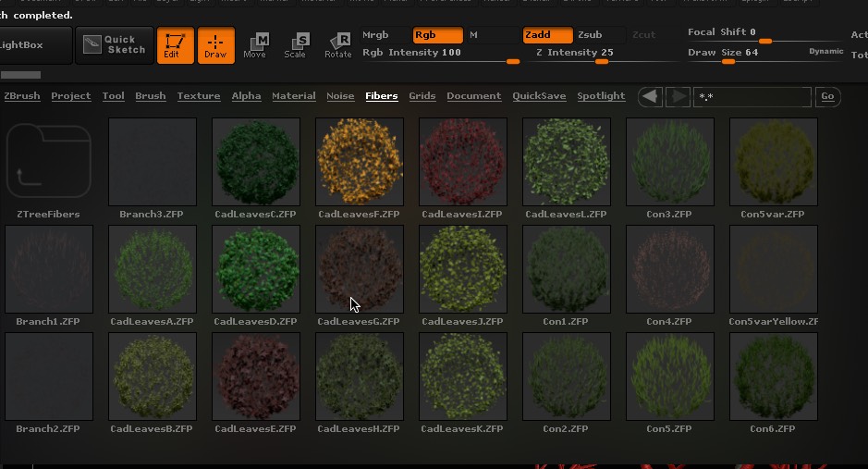The image size is (868, 469).
Task: Click the LightBox search input field
Action: [x=752, y=96]
